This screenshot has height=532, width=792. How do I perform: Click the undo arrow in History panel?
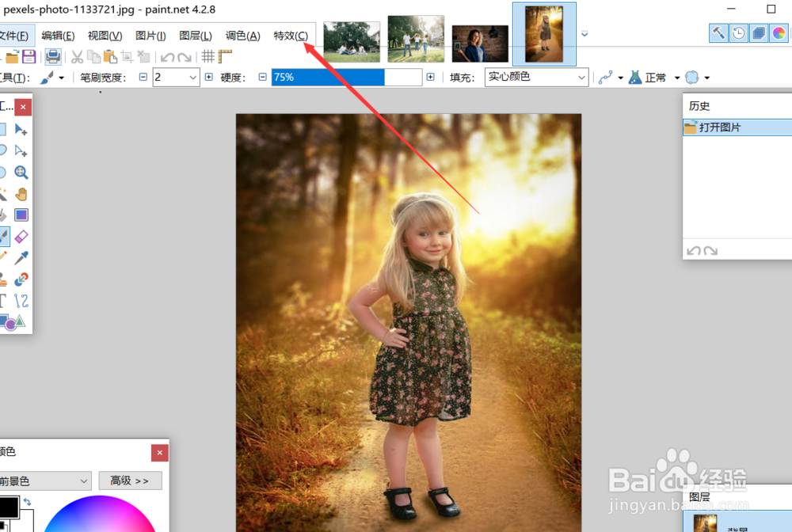(694, 251)
